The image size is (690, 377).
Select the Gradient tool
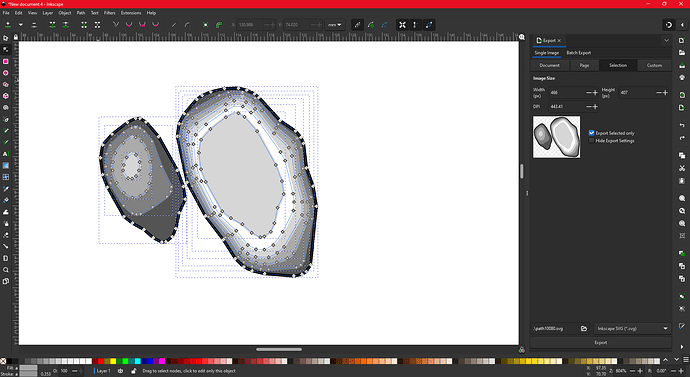[x=6, y=165]
